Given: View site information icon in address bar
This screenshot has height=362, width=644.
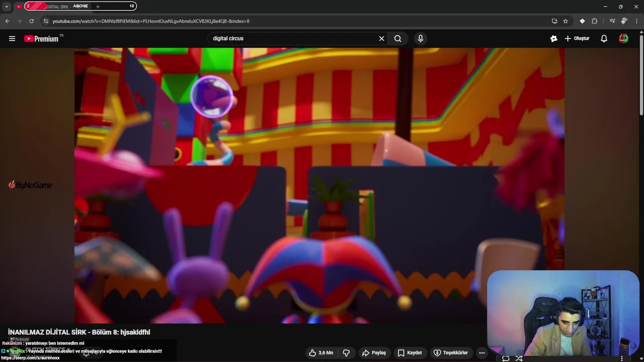Looking at the screenshot, I should pos(46,21).
